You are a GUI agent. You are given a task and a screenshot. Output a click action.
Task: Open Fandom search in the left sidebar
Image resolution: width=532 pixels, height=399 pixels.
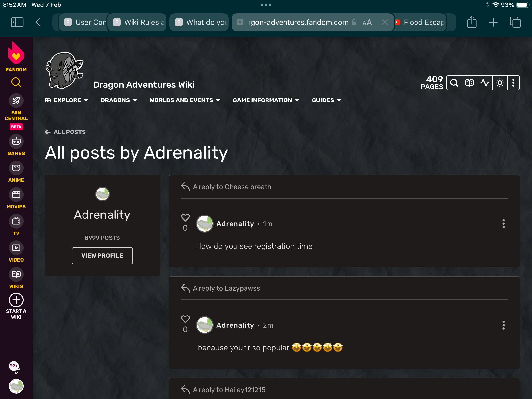point(16,82)
